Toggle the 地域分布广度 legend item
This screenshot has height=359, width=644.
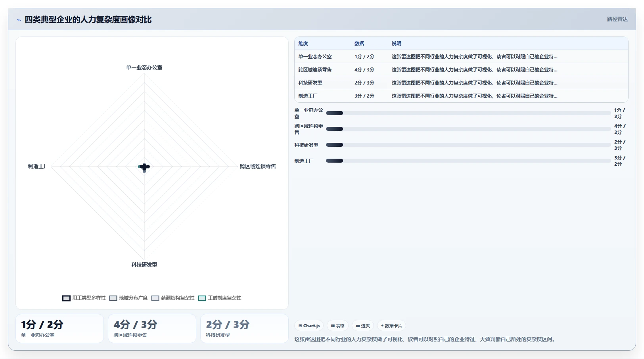(128, 298)
